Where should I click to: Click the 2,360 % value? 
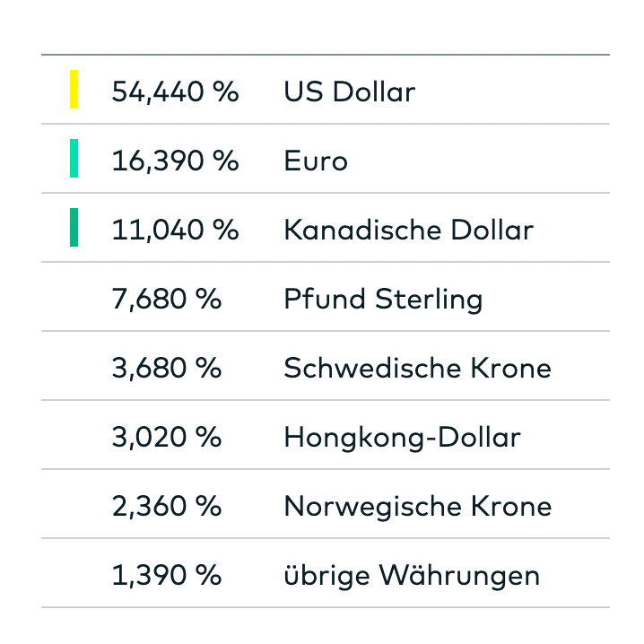tap(166, 506)
